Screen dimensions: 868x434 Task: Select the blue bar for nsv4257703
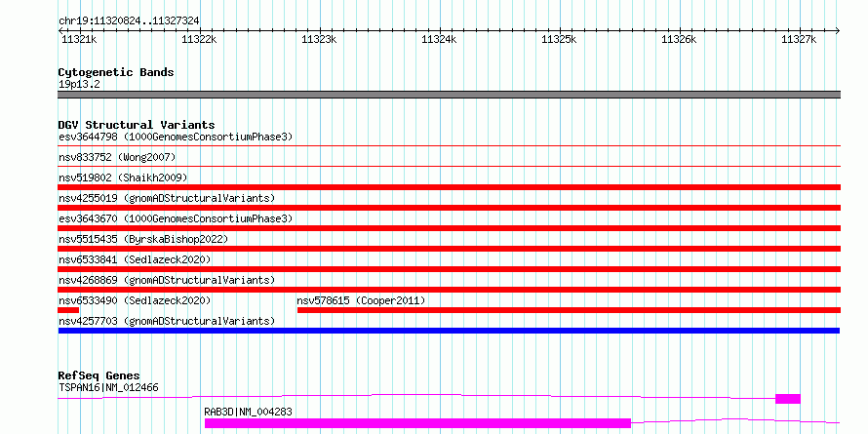[x=449, y=331]
